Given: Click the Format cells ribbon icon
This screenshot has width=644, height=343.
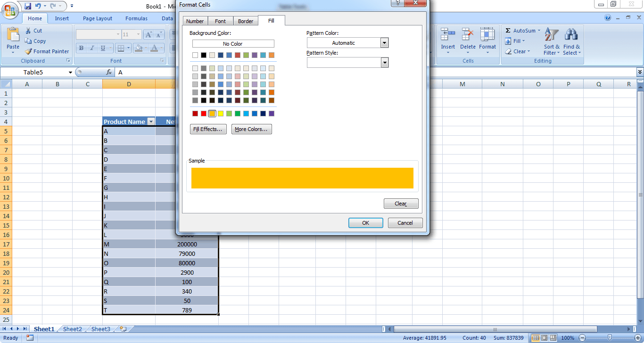Looking at the screenshot, I should pyautogui.click(x=487, y=34).
